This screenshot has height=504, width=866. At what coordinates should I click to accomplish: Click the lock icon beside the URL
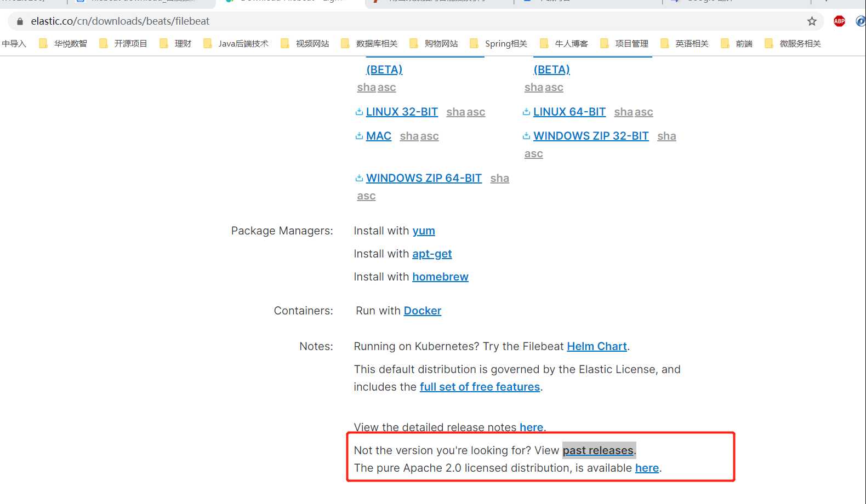coord(20,21)
